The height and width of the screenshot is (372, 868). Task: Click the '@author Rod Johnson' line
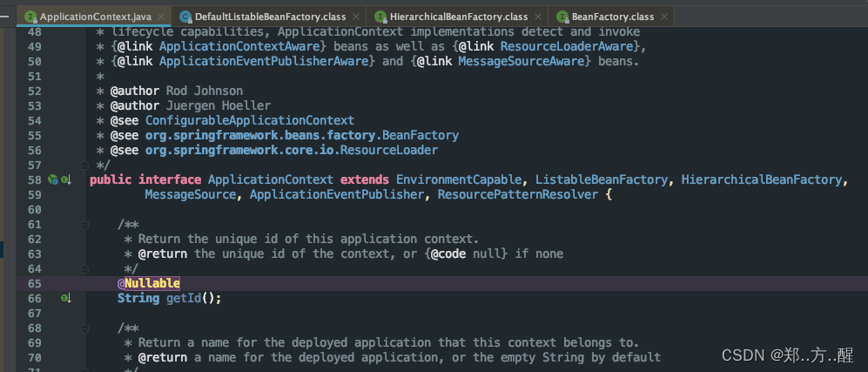pos(177,91)
